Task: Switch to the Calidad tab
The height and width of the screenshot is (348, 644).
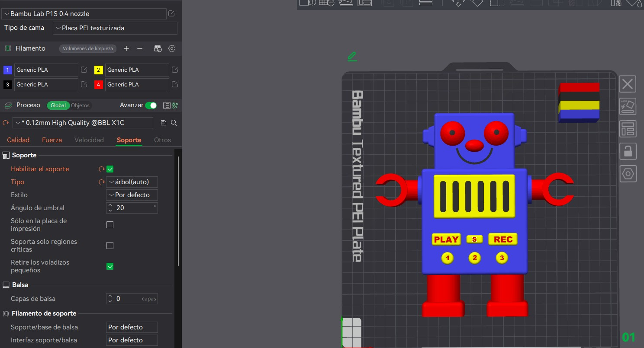Action: (18, 140)
